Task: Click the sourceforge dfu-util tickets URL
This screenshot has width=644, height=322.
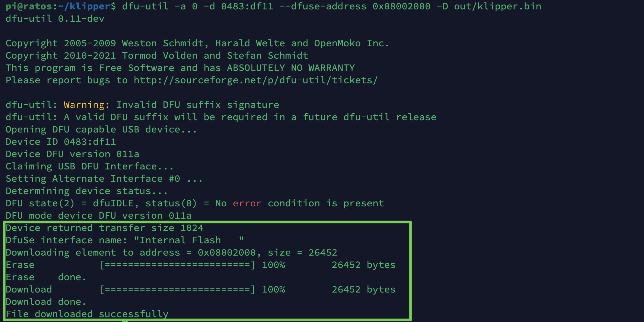Action: coord(256,80)
